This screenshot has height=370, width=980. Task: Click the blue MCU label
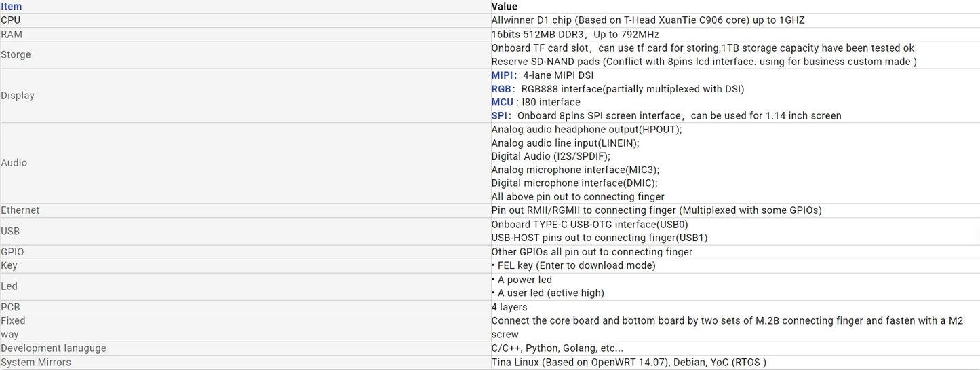(502, 103)
